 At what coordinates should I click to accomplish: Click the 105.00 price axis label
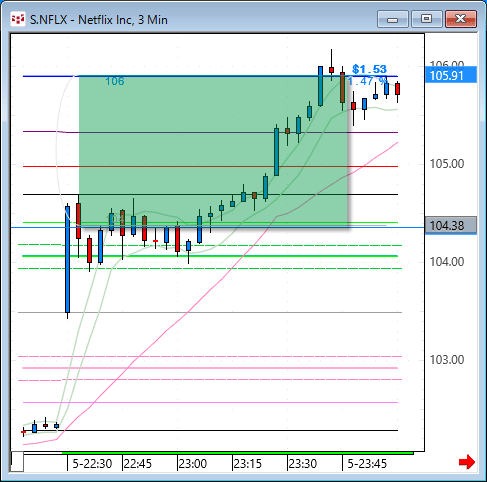447,164
